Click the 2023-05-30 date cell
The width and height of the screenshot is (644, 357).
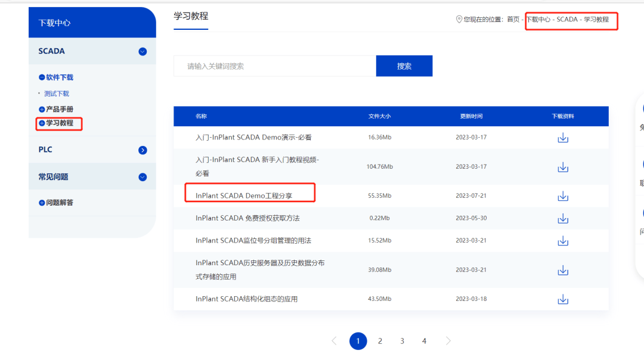point(471,218)
